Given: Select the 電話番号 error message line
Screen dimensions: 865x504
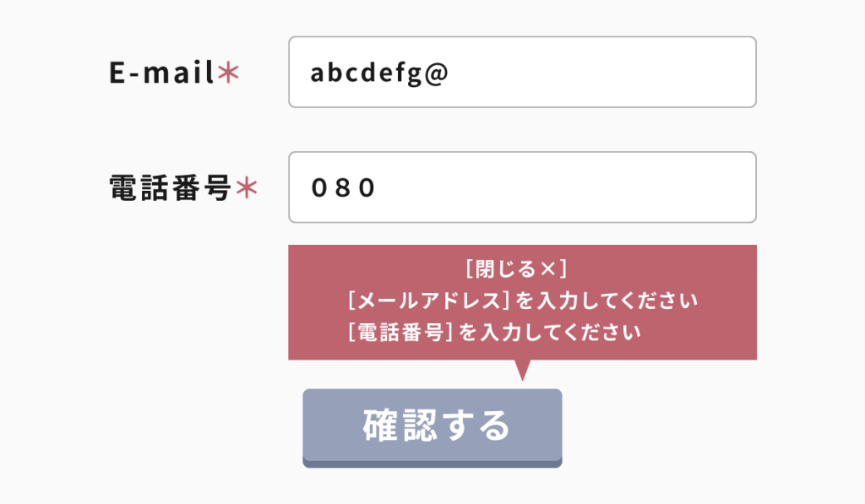Looking at the screenshot, I should tap(494, 332).
